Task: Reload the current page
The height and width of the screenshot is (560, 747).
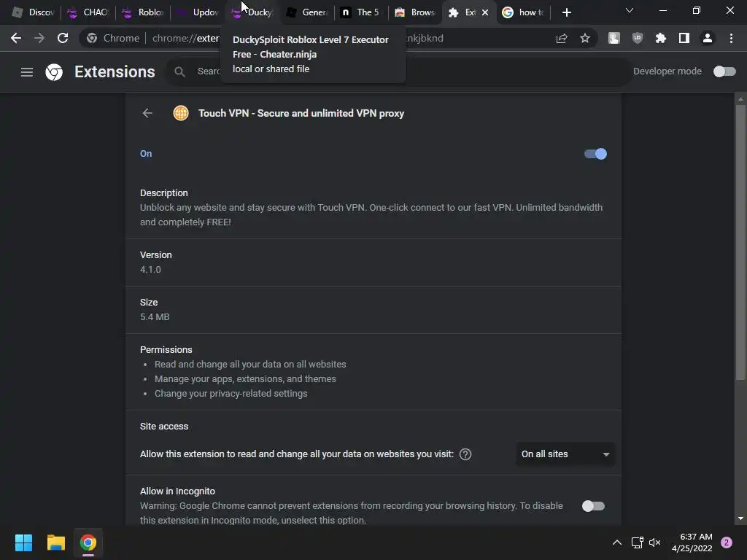Action: click(63, 38)
